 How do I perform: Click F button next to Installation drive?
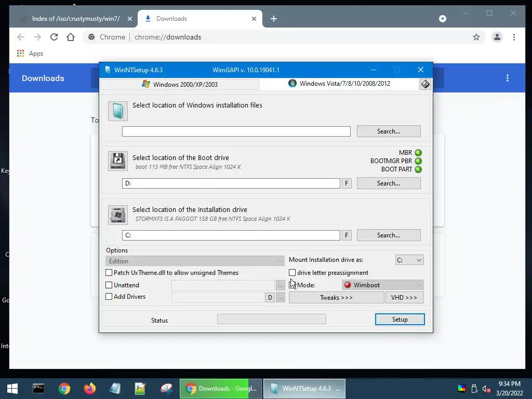(347, 235)
